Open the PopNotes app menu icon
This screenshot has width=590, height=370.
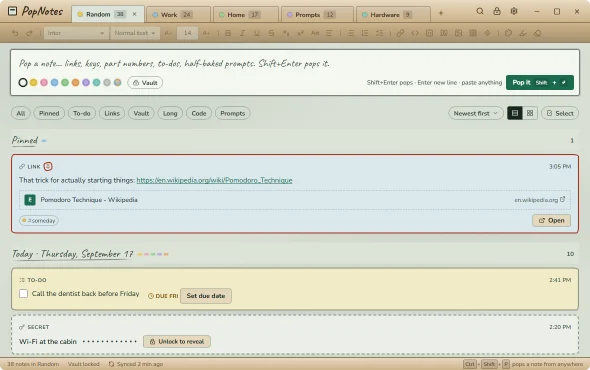pos(12,11)
